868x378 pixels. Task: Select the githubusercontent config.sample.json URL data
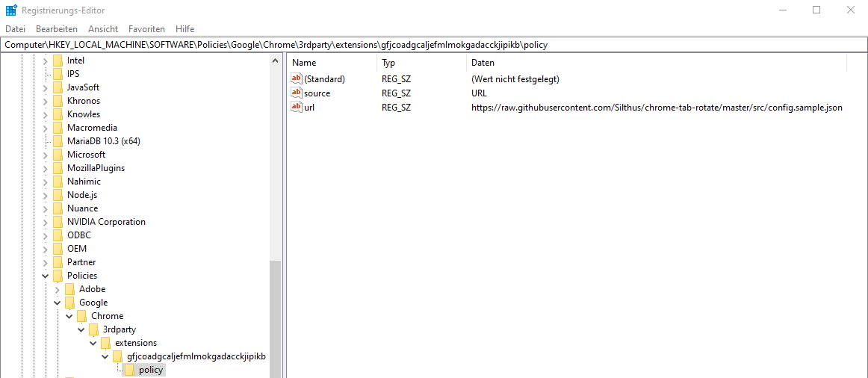click(657, 108)
